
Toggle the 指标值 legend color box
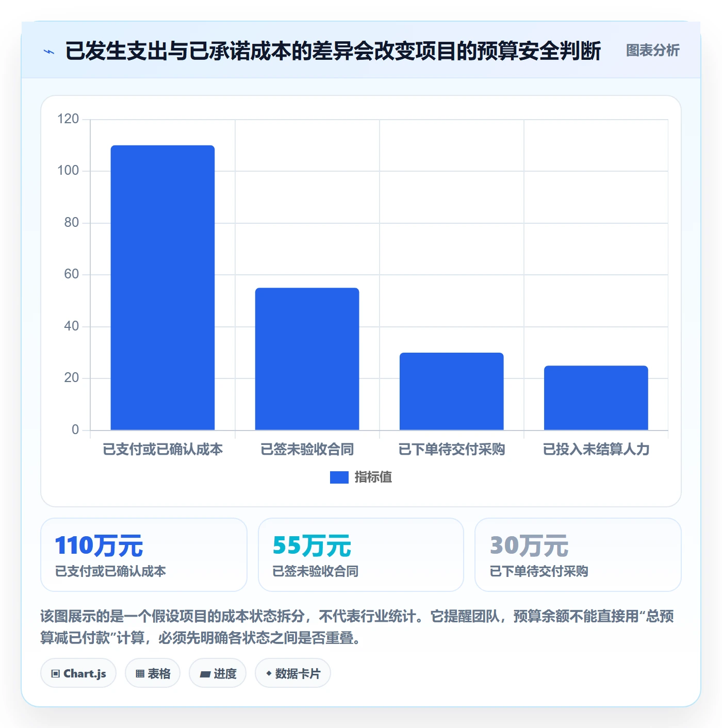click(339, 477)
